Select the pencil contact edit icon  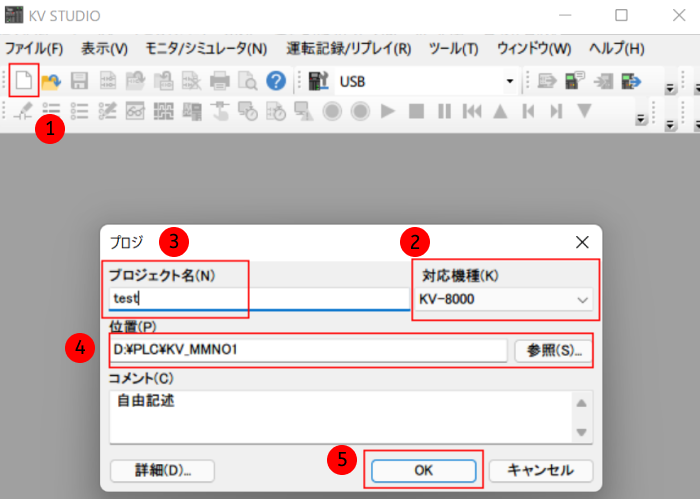coord(23,111)
